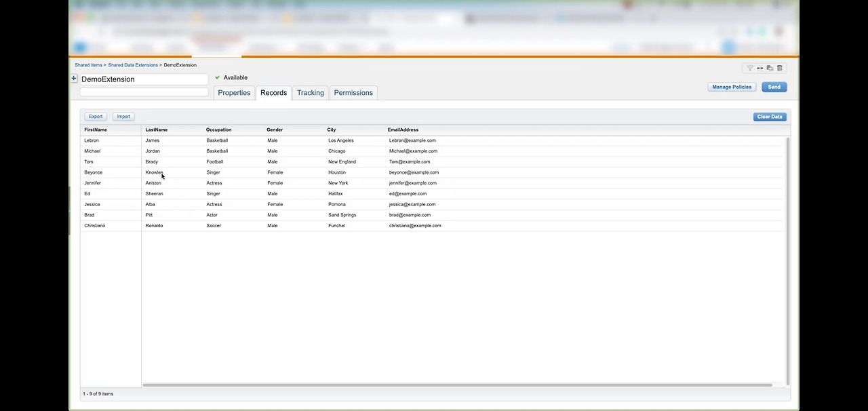Click the empty description field below the name
Viewport: 868px width, 411px height.
click(x=144, y=92)
